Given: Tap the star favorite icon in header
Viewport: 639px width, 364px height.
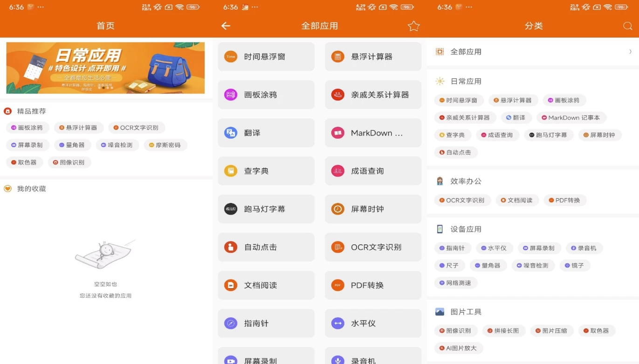Looking at the screenshot, I should pos(413,26).
